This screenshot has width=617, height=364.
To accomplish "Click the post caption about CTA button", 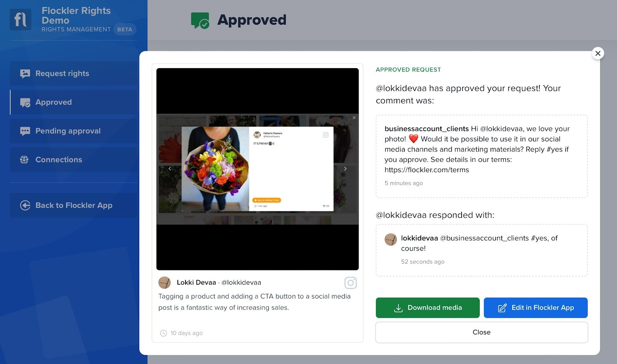I will pyautogui.click(x=255, y=302).
